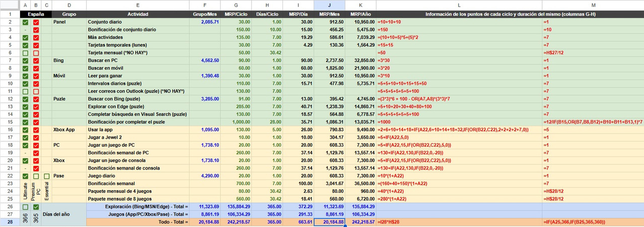Select the active 20,184.88 cell in column J
This screenshot has height=227, width=644.
click(329, 222)
